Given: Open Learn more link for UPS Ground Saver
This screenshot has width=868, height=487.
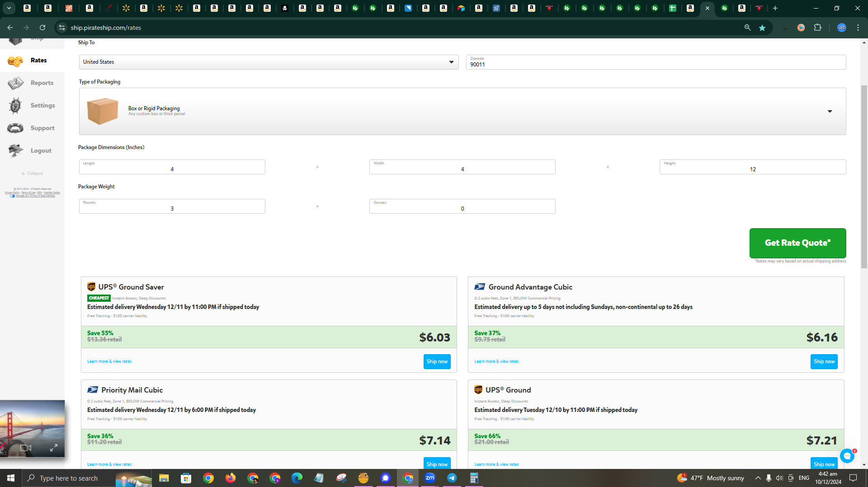Looking at the screenshot, I should (x=109, y=361).
